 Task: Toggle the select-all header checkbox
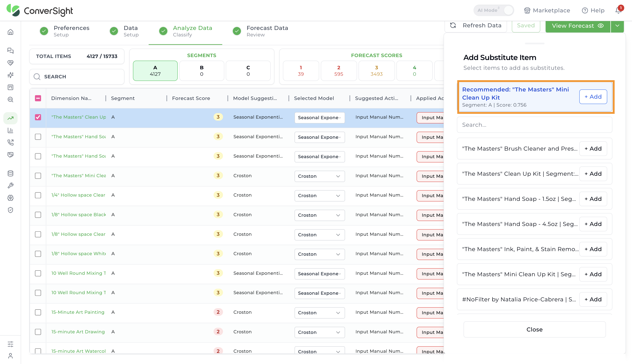pyautogui.click(x=38, y=98)
